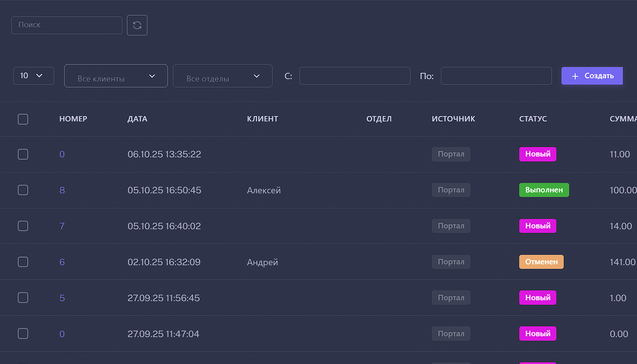Open the Все клиенты dropdown
The width and height of the screenshot is (637, 364).
tap(116, 76)
